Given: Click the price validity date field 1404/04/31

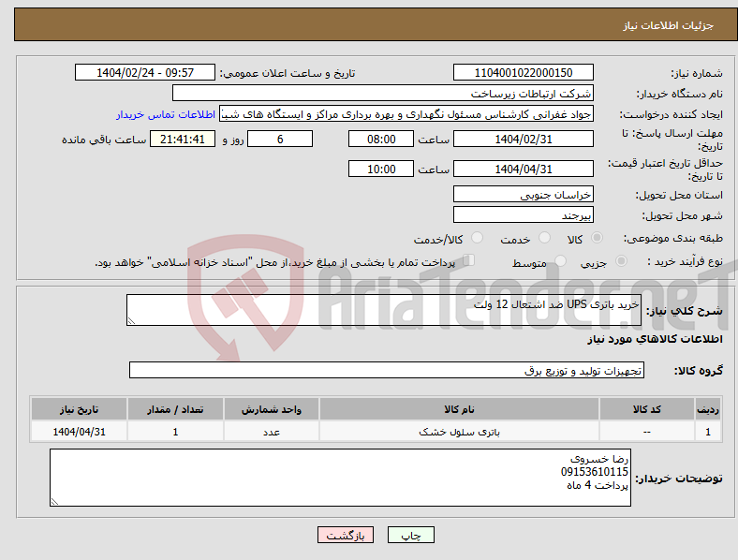Looking at the screenshot, I should (523, 169).
